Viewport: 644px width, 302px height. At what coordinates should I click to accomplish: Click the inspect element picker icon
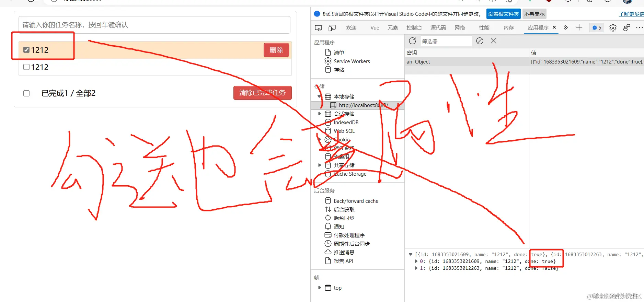(318, 28)
